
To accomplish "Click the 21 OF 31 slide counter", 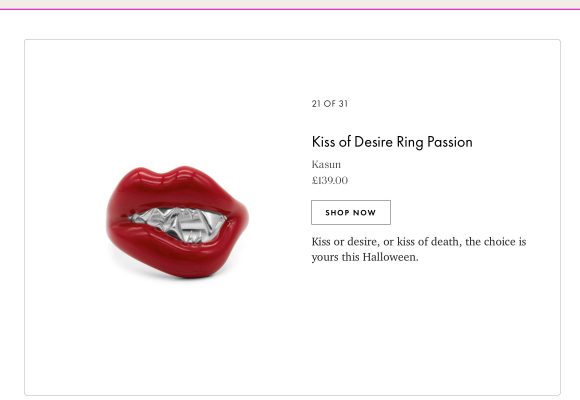I will pos(330,104).
